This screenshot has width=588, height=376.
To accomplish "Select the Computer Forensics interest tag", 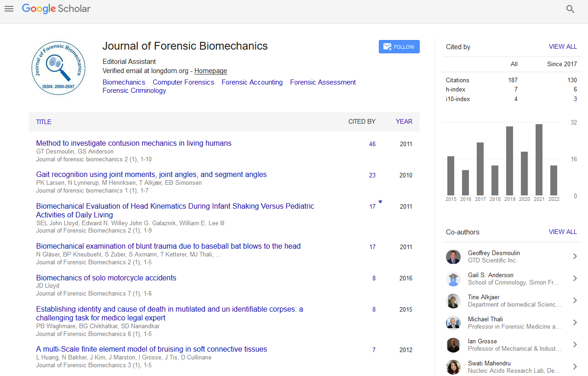I will pos(183,82).
